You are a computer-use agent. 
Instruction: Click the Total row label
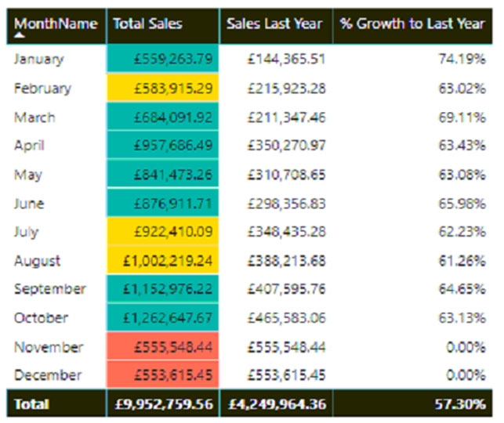(31, 404)
